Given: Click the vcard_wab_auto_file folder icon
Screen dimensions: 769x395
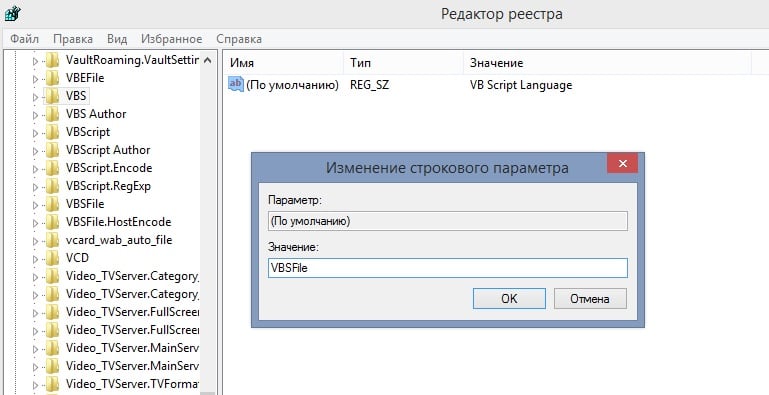Looking at the screenshot, I should pyautogui.click(x=52, y=240).
